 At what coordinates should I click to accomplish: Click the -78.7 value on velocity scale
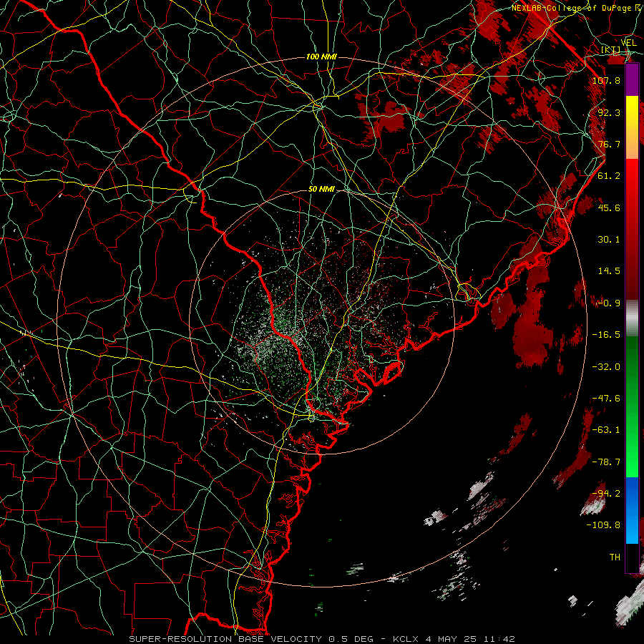pos(606,462)
